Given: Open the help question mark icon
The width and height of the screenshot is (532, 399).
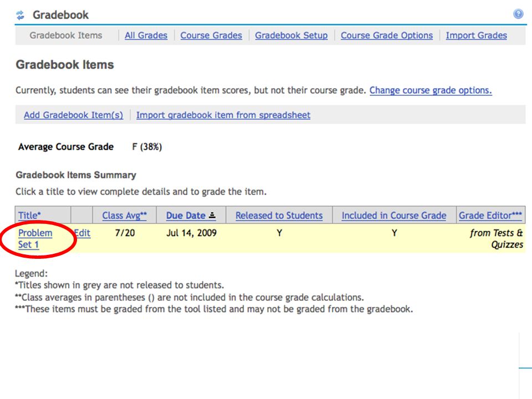Looking at the screenshot, I should [518, 14].
